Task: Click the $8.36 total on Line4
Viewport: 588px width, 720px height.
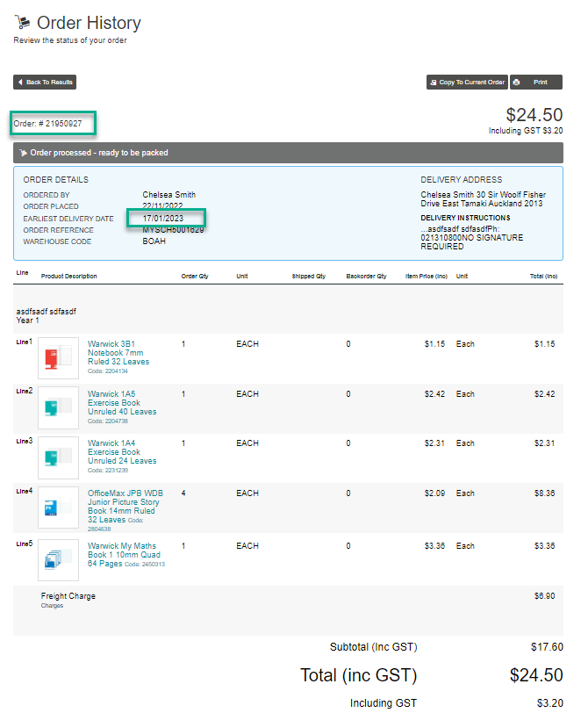Action: pyautogui.click(x=544, y=493)
